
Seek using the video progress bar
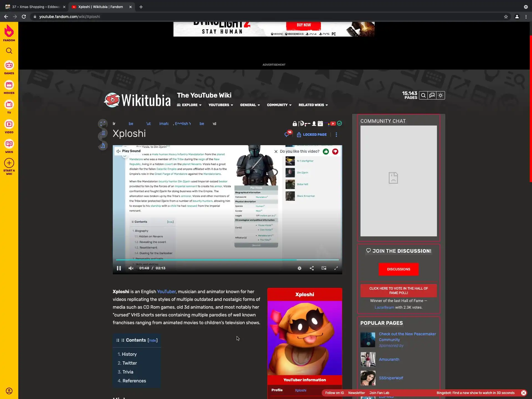click(x=227, y=260)
